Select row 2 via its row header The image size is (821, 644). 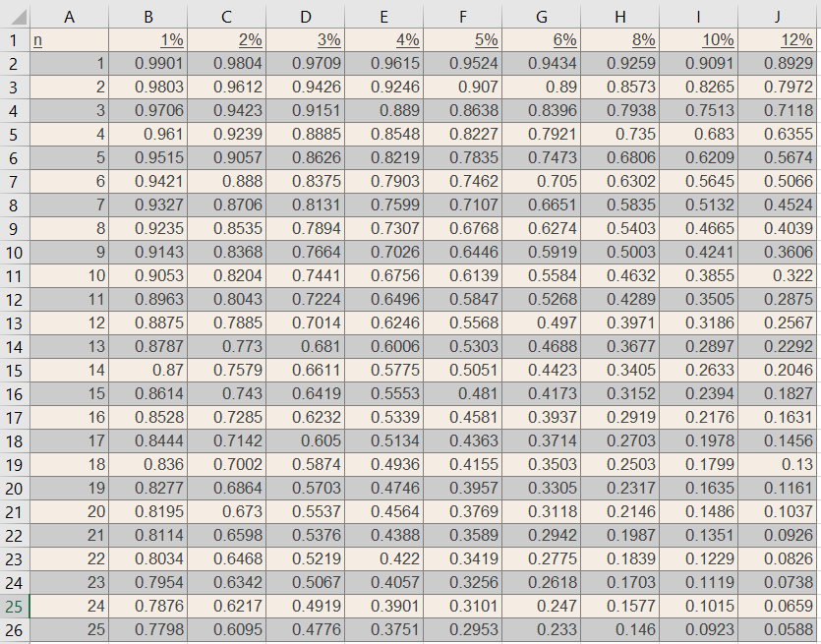click(13, 65)
